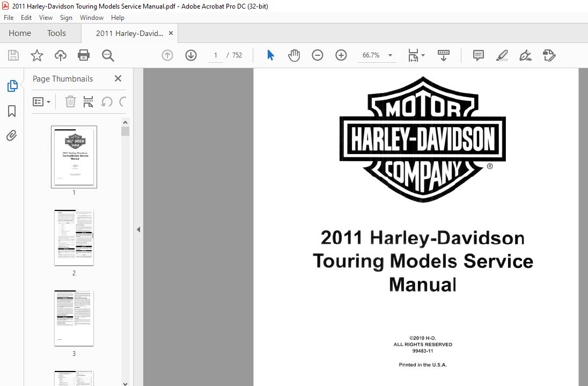Click the thumbnails scrollbar thumb
The image size is (588, 386).
[x=125, y=132]
